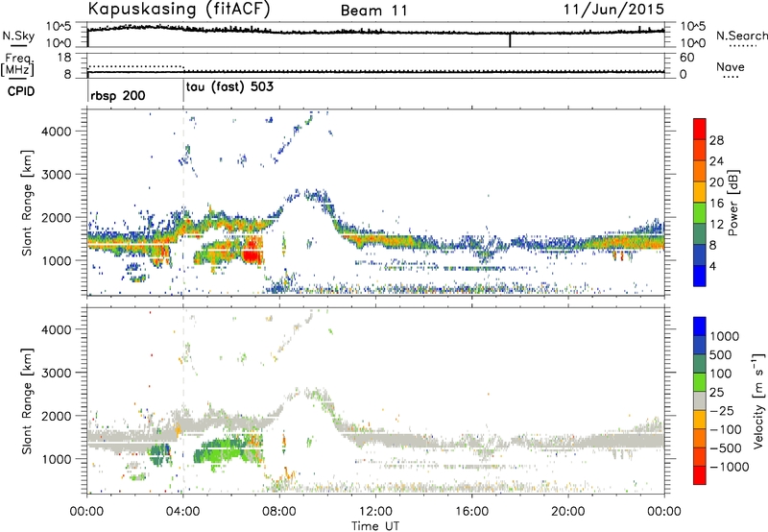Click the '08:00' time axis label
This screenshot has height=532, width=768.
pos(279,512)
